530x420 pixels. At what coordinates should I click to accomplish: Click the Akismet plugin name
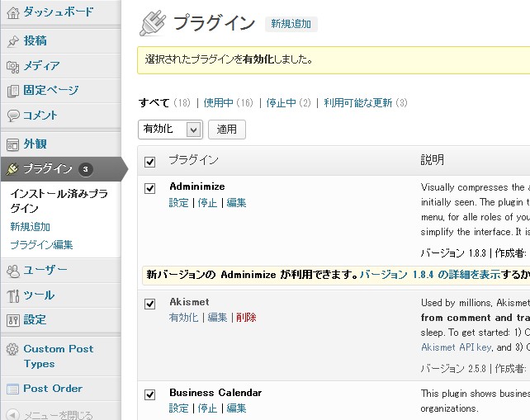tap(190, 302)
